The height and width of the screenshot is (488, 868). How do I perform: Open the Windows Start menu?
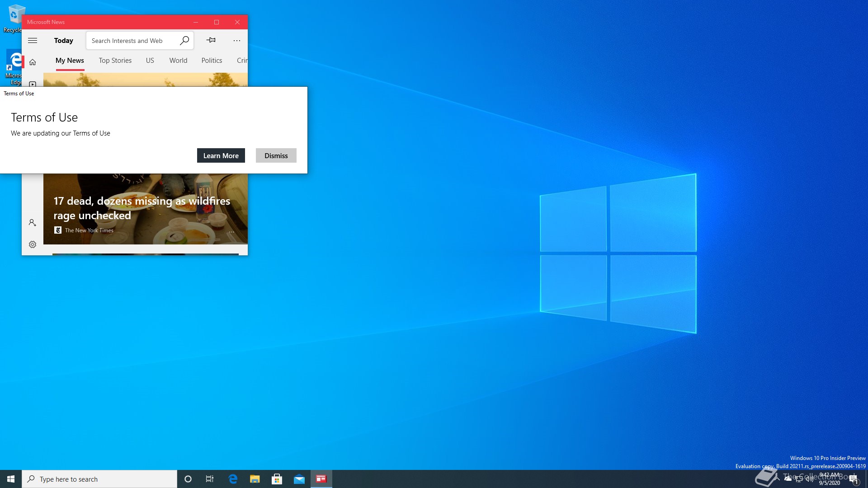point(11,479)
